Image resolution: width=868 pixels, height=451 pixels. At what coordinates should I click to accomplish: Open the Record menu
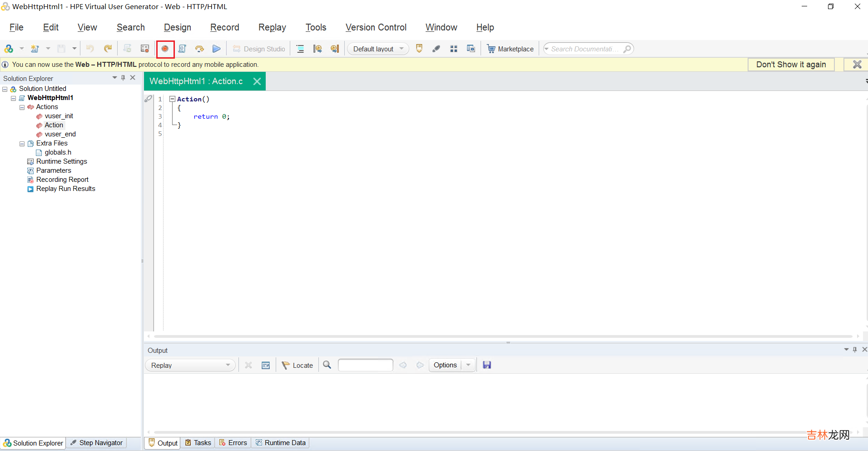224,27
